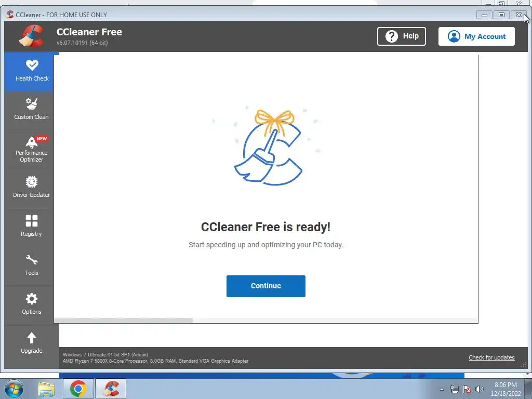Viewport: 532px width, 399px height.
Task: Click the text 'Start speeding up and optimizing your PC today.'
Action: click(x=265, y=245)
